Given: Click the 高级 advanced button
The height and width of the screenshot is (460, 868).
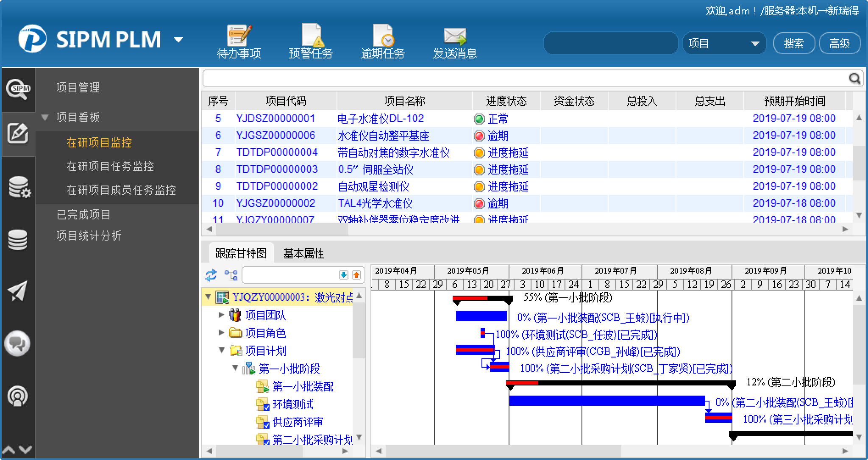Looking at the screenshot, I should (839, 43).
